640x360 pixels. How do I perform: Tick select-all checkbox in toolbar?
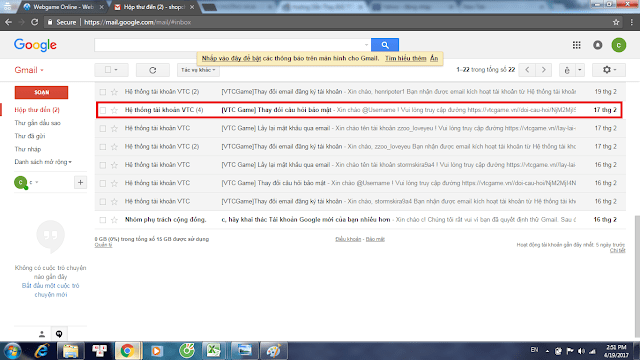point(108,70)
